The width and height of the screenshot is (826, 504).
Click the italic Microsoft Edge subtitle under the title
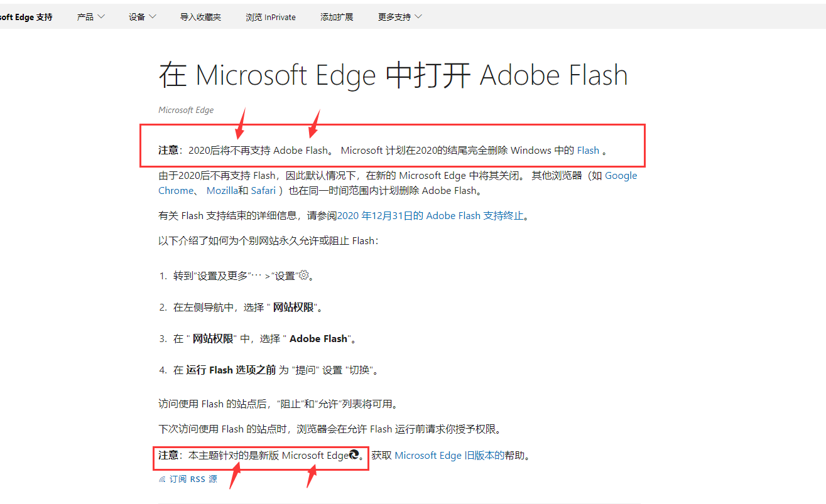[186, 110]
